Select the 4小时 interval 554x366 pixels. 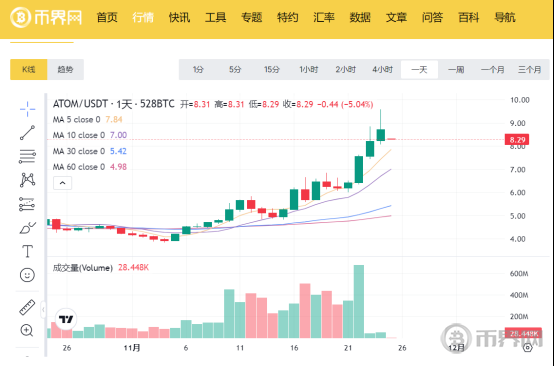382,70
